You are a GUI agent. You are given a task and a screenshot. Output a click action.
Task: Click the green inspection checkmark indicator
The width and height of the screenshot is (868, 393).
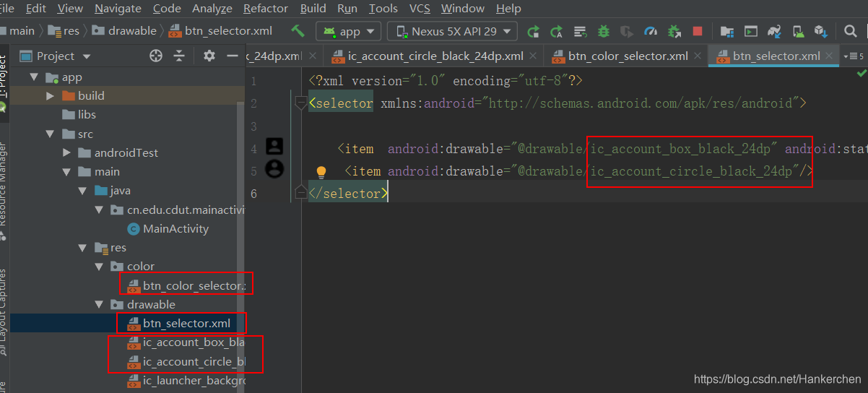tap(861, 73)
